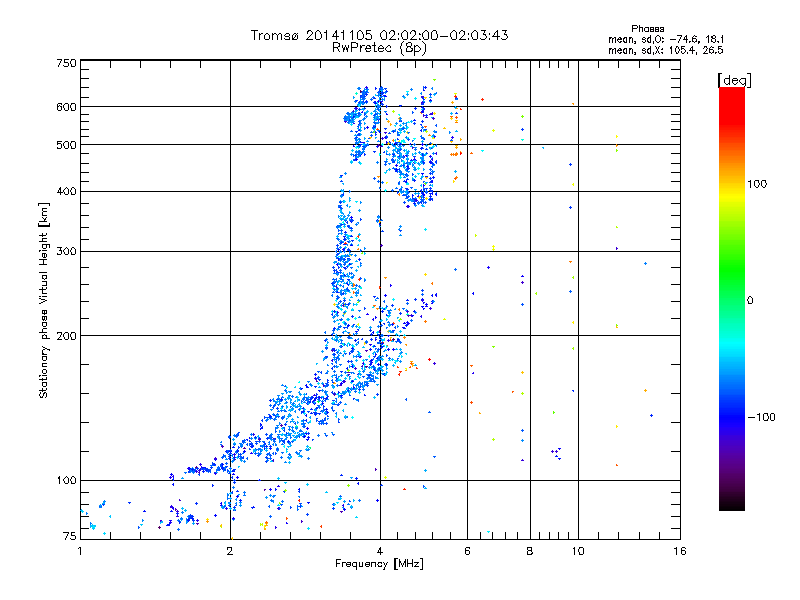Viewport: 800px width, 600px height.
Task: Click the colorbar label '-100'
Action: (761, 417)
